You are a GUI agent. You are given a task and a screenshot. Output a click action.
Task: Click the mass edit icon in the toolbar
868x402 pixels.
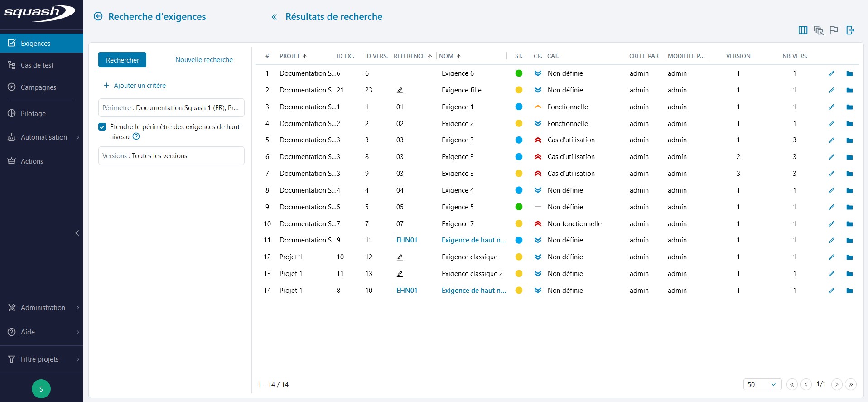coord(818,30)
